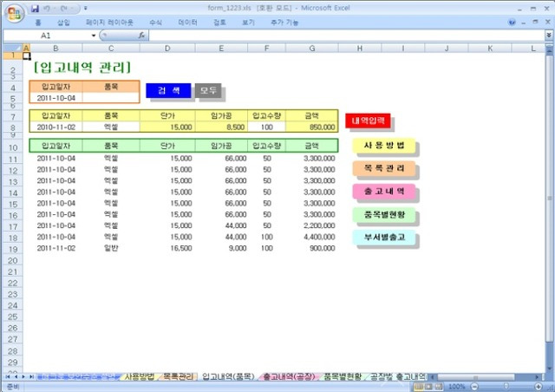Open the Customize Quick Access Toolbar dropdown
This screenshot has width=555, height=392.
pyautogui.click(x=86, y=8)
